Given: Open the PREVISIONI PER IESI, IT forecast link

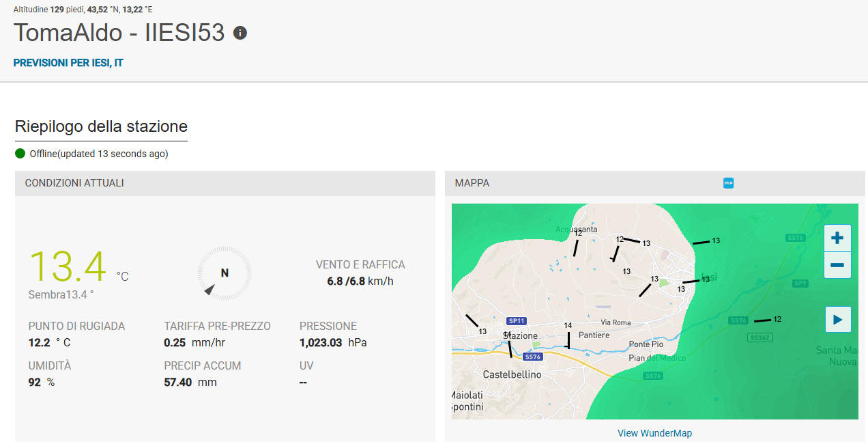Looking at the screenshot, I should coord(68,63).
